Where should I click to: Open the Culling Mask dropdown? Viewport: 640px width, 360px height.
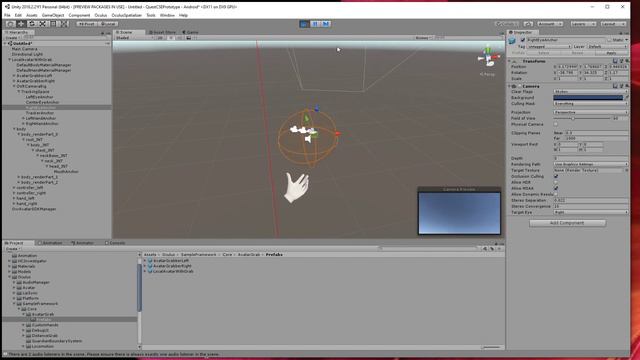click(591, 104)
